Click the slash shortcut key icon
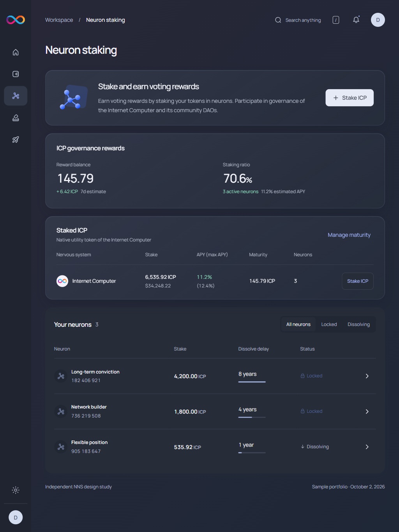The width and height of the screenshot is (399, 532). click(x=336, y=20)
